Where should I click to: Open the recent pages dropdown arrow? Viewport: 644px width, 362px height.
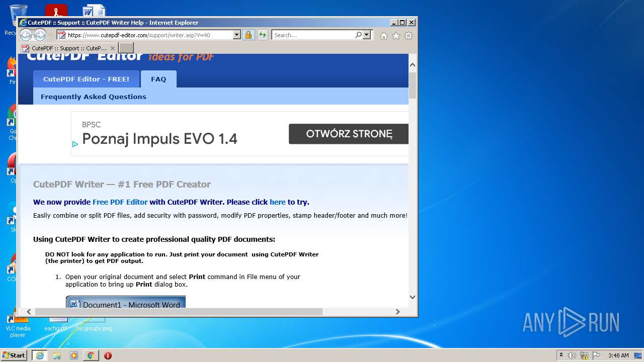(51, 35)
